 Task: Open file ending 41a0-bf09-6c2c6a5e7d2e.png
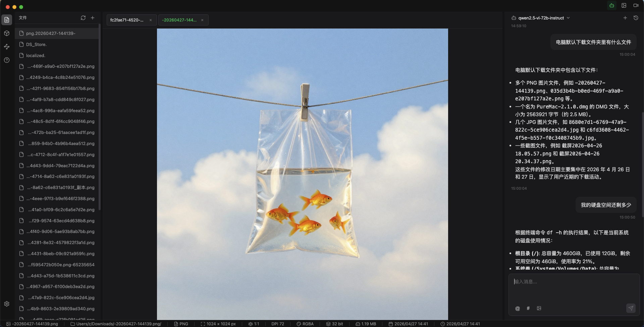click(x=57, y=210)
